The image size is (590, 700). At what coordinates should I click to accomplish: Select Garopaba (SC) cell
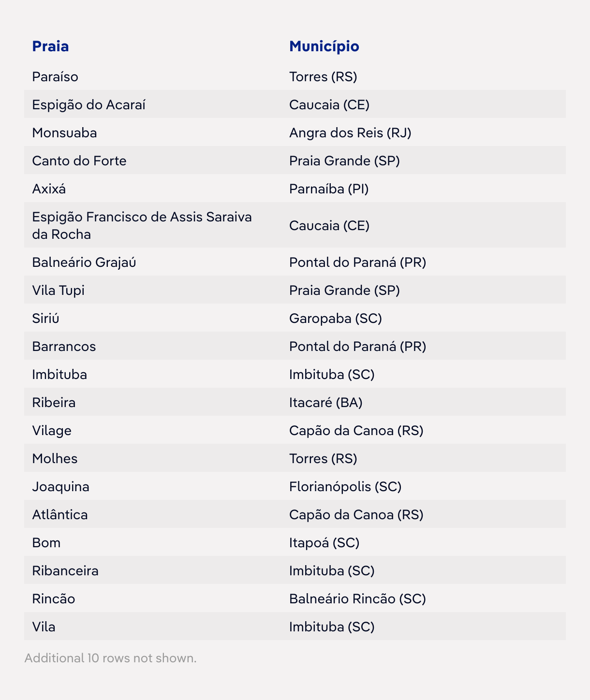336,319
